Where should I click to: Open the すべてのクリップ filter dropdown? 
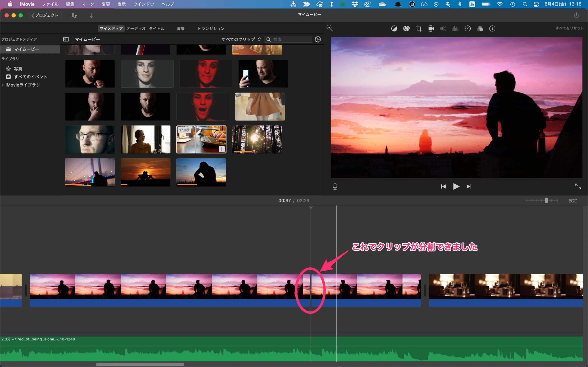point(241,39)
